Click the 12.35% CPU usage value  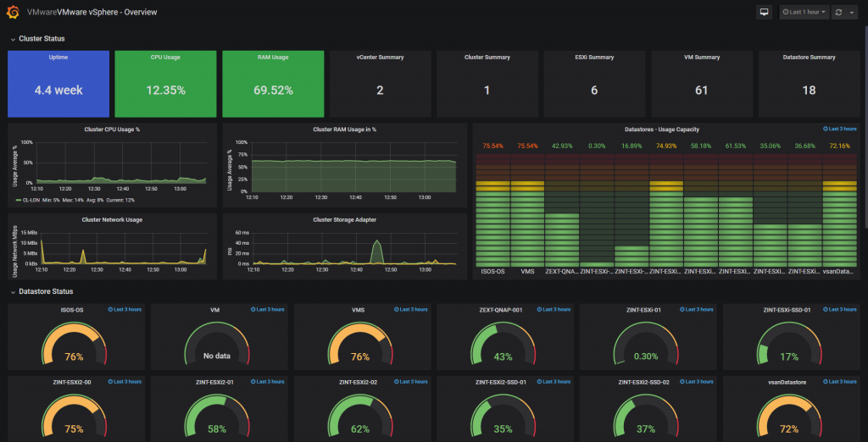tap(165, 90)
